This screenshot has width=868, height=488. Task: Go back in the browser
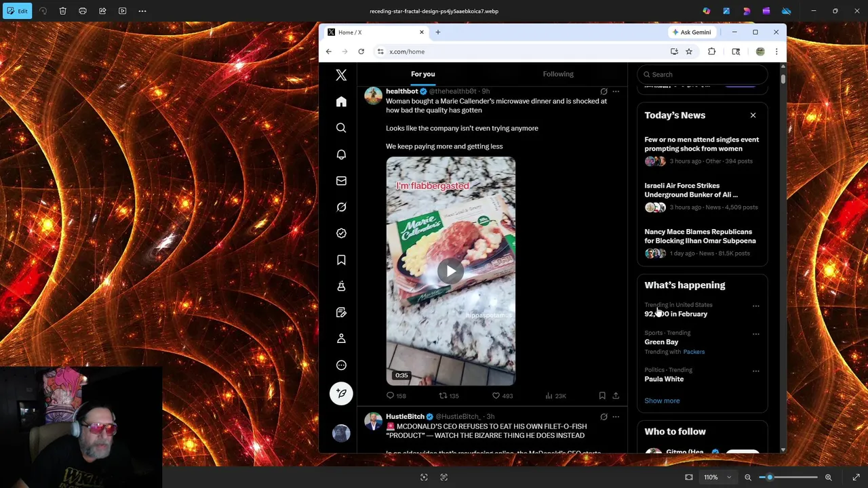[329, 52]
